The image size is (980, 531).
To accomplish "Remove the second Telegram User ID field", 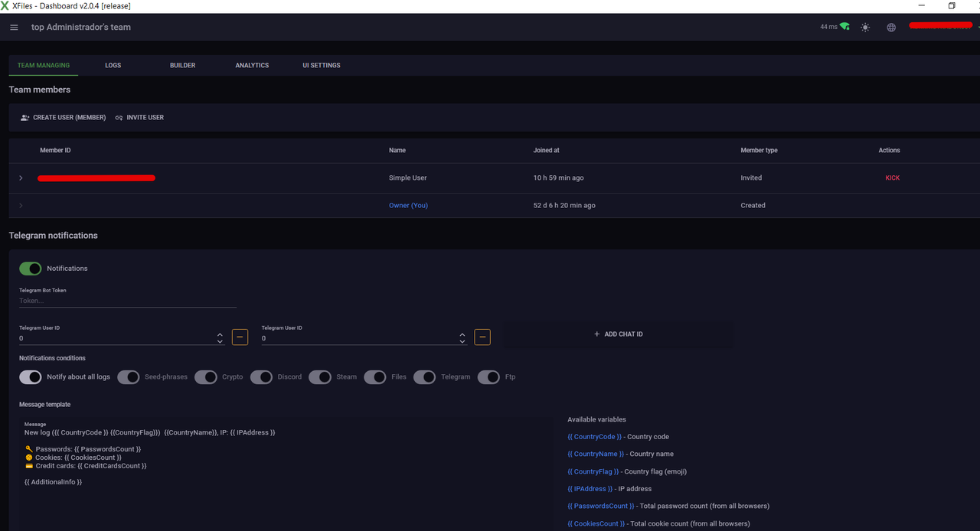I will tap(482, 337).
